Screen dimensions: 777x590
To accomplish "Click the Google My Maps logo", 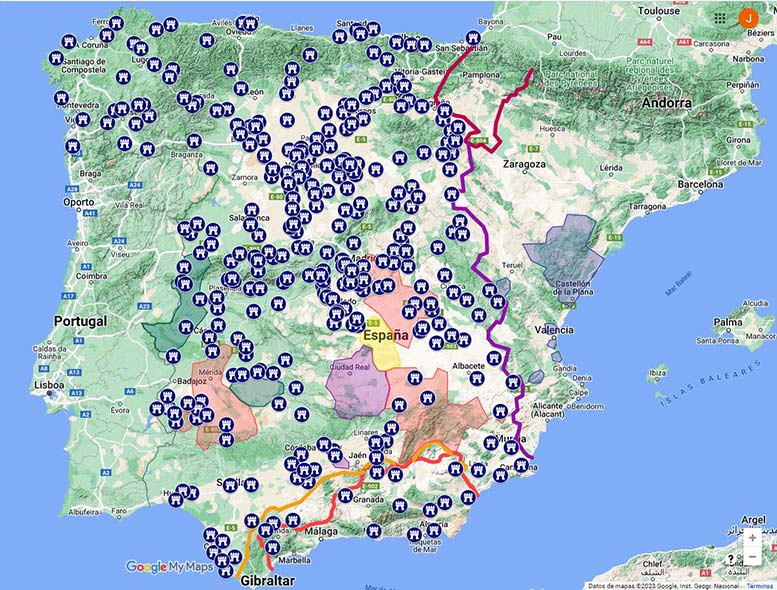I will click(x=169, y=567).
